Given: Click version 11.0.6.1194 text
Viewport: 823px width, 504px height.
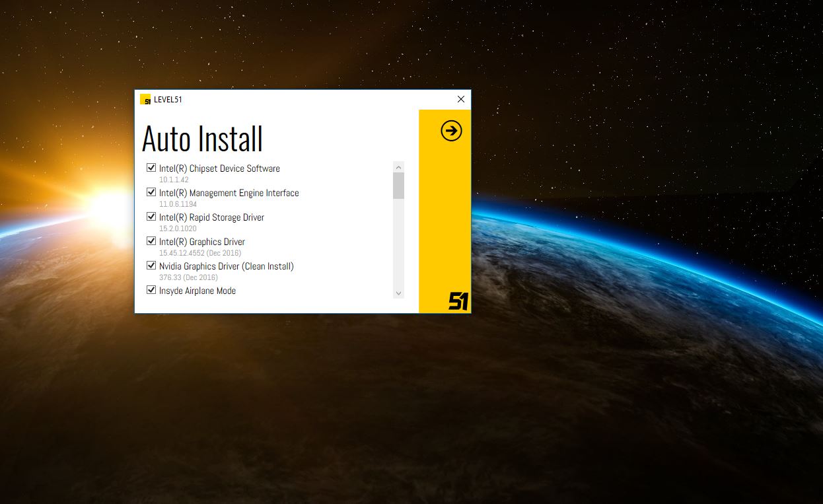Looking at the screenshot, I should click(178, 204).
